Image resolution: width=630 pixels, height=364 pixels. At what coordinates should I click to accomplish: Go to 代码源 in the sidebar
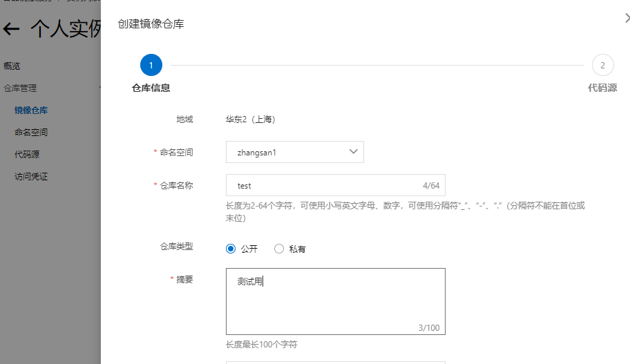click(x=27, y=154)
